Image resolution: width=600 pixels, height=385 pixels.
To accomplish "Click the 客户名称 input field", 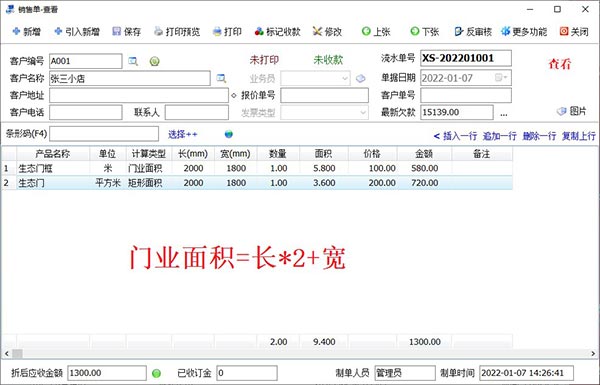I will (130, 78).
